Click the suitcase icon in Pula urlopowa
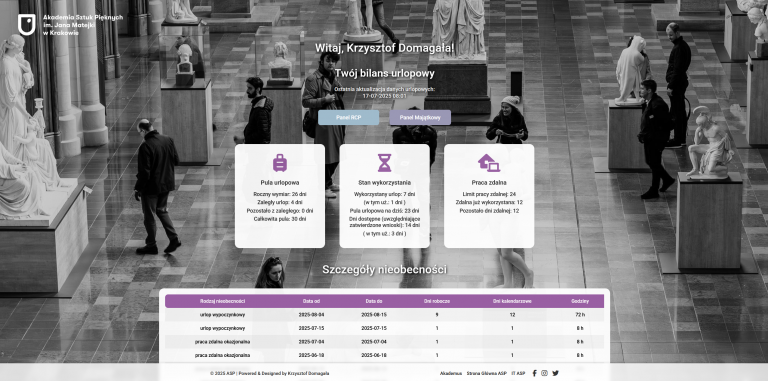This screenshot has width=768, height=381. 280,163
